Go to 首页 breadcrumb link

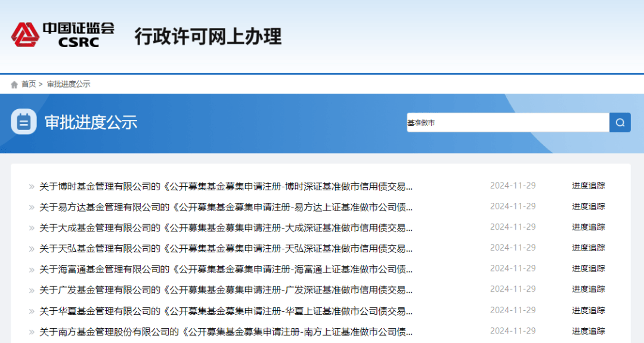point(29,84)
